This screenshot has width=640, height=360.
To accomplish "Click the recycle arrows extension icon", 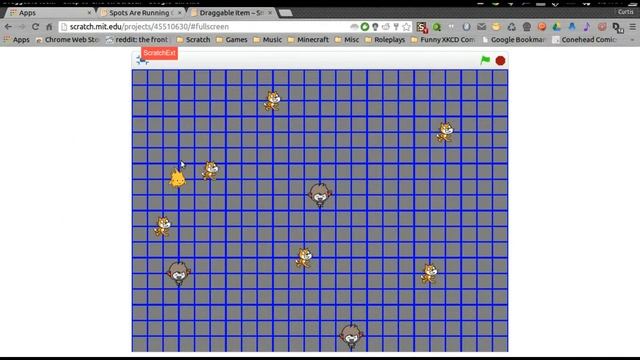I will tap(511, 27).
